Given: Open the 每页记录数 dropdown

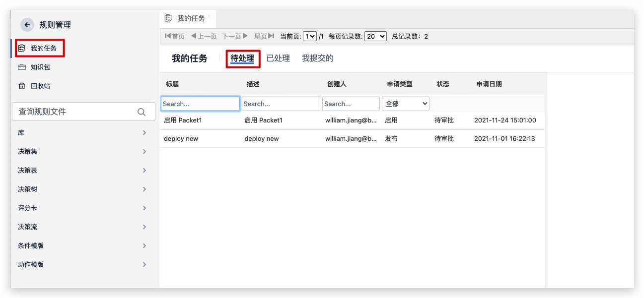Looking at the screenshot, I should click(x=375, y=36).
